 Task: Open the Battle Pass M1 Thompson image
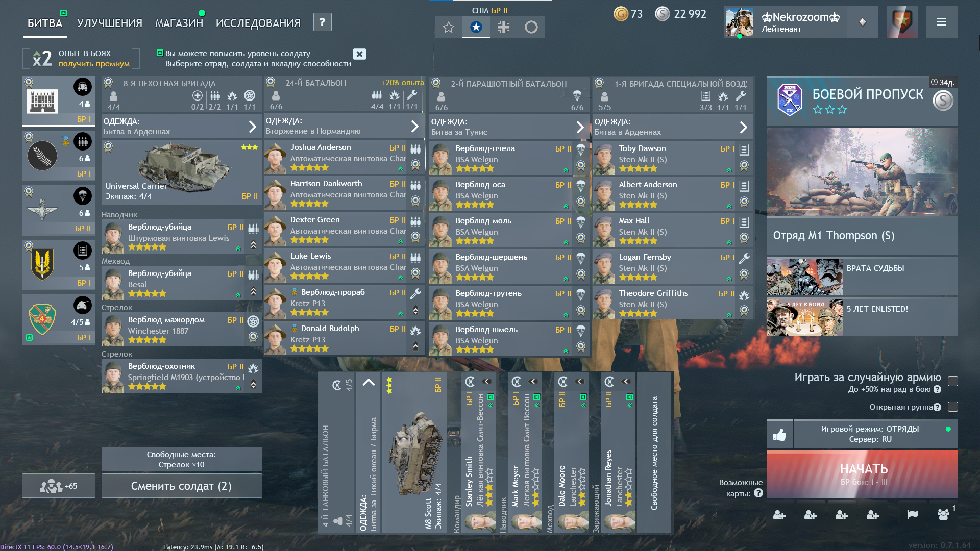[x=862, y=172]
